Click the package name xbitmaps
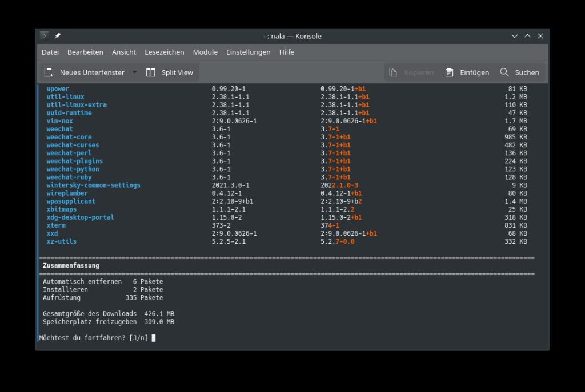Screen dimensions: 585x392 pos(62,209)
